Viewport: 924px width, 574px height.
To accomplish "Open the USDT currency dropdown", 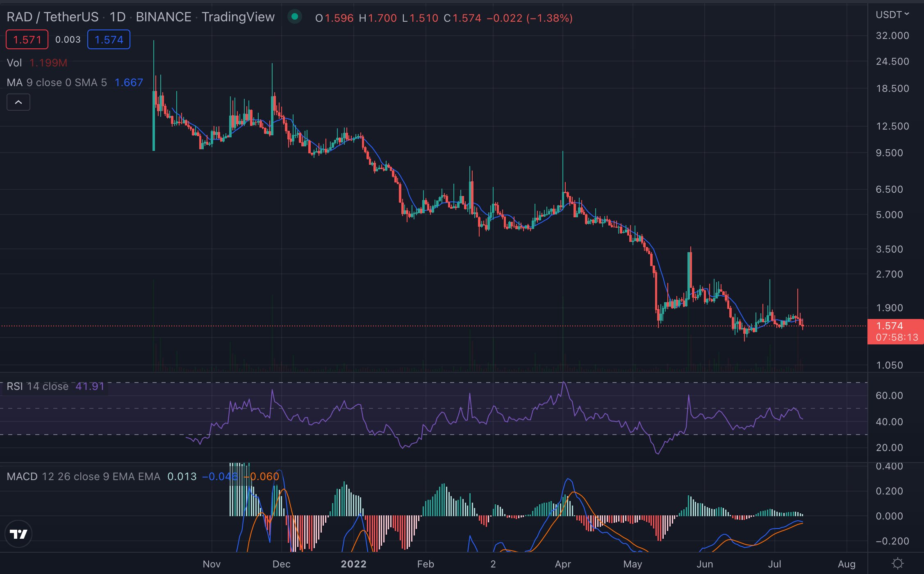I will [x=892, y=15].
